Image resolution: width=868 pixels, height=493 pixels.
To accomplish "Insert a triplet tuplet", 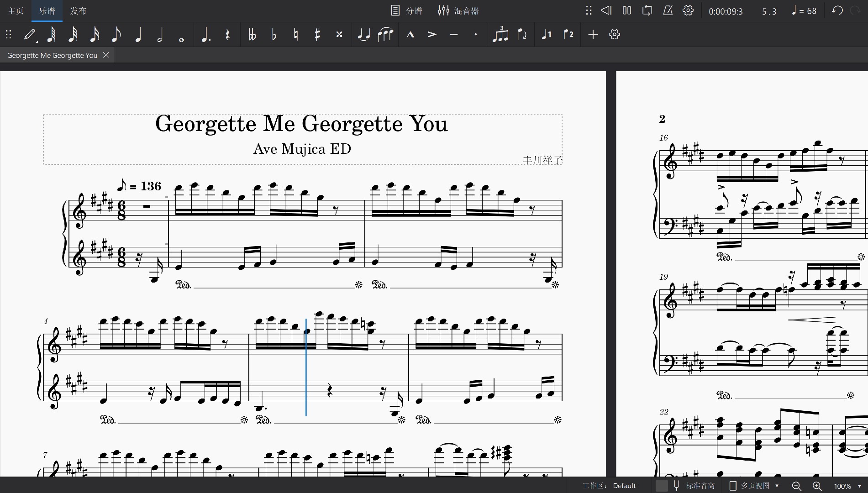I will 500,35.
